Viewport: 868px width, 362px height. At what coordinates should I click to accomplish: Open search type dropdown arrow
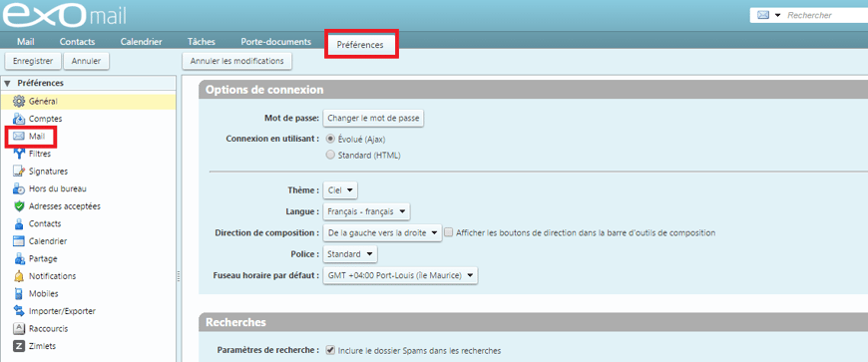pos(777,15)
